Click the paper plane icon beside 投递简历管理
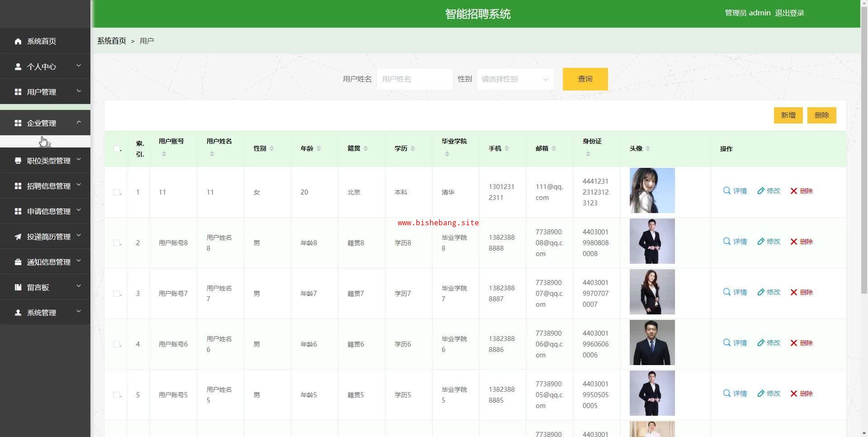 tap(18, 237)
